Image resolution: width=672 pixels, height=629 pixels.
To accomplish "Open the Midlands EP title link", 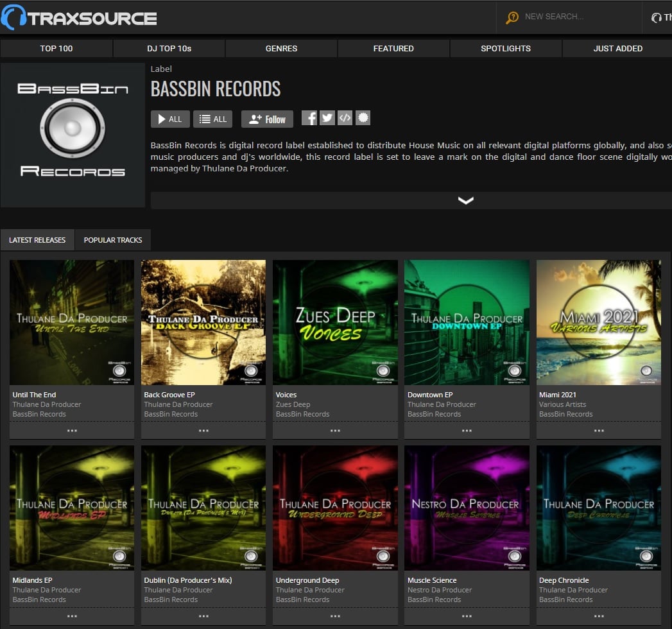I will pyautogui.click(x=32, y=580).
